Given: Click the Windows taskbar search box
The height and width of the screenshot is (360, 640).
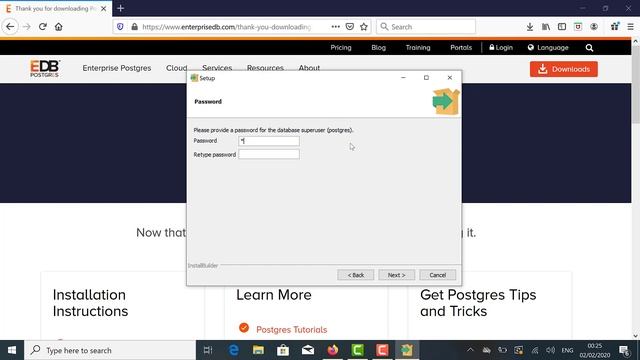Looking at the screenshot, I should click(x=110, y=350).
